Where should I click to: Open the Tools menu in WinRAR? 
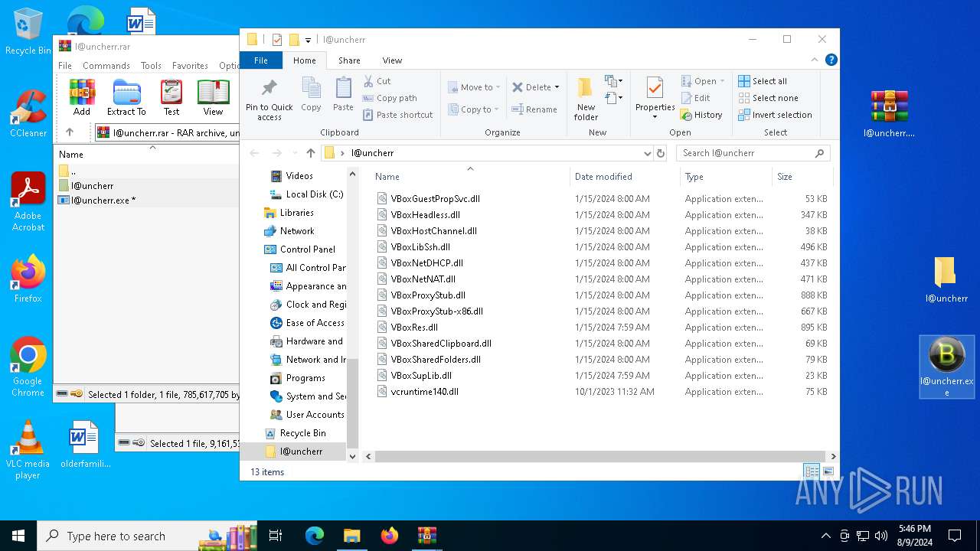(x=151, y=66)
